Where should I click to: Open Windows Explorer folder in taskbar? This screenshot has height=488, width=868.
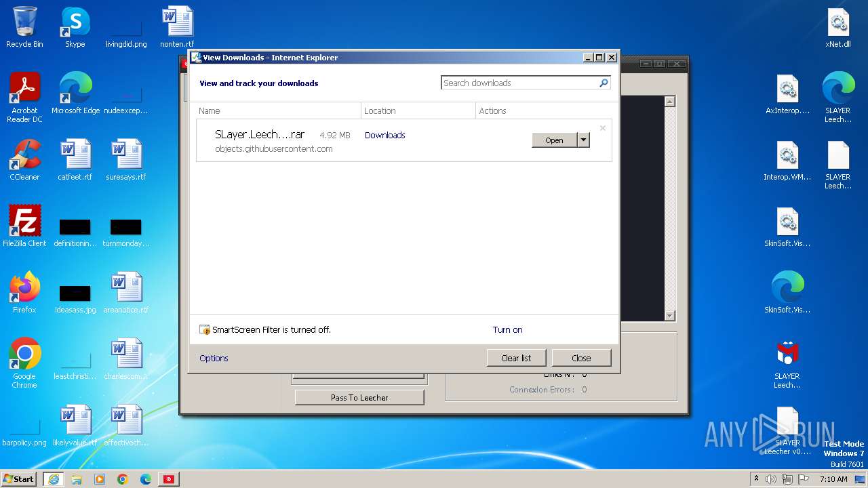click(x=77, y=479)
